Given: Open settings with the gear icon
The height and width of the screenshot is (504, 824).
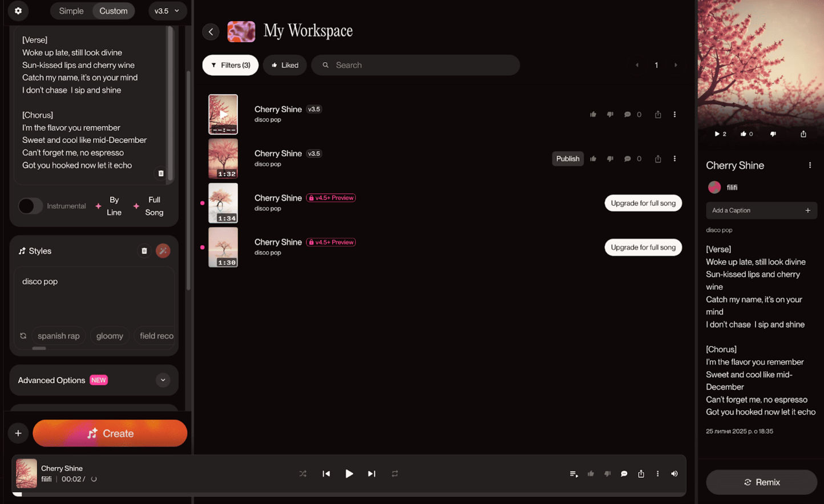Looking at the screenshot, I should (18, 11).
